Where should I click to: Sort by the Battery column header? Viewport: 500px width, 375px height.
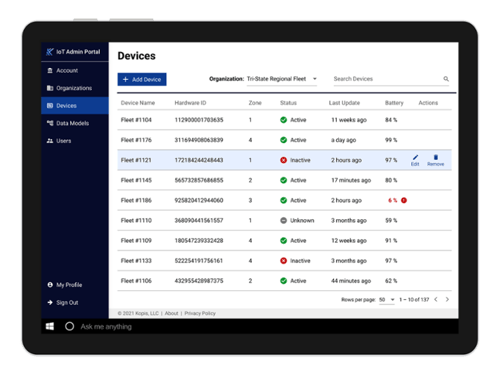pyautogui.click(x=394, y=103)
